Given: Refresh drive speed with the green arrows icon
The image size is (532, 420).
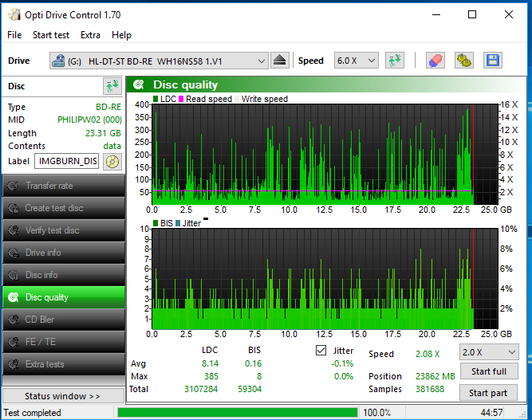Looking at the screenshot, I should [x=395, y=61].
